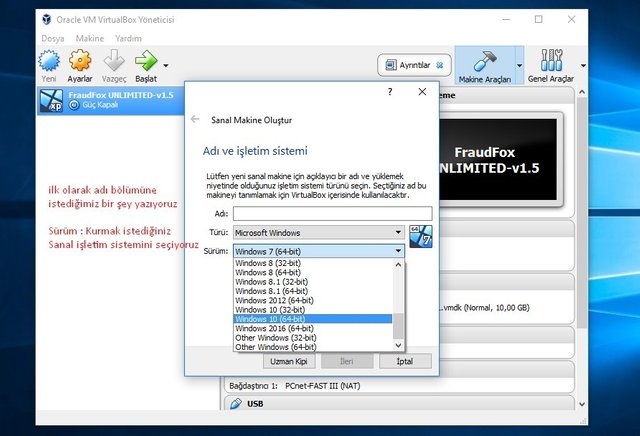Choose Windows 8.1 (32-bit) option
The width and height of the screenshot is (640, 436).
coord(313,282)
